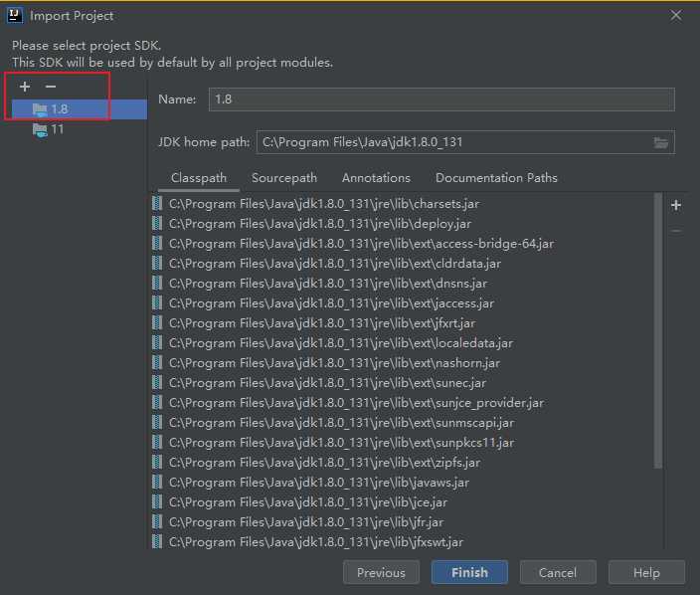Viewport: 700px width, 595px height.
Task: Select cldrdata.jar classpath entry
Action: 402,264
